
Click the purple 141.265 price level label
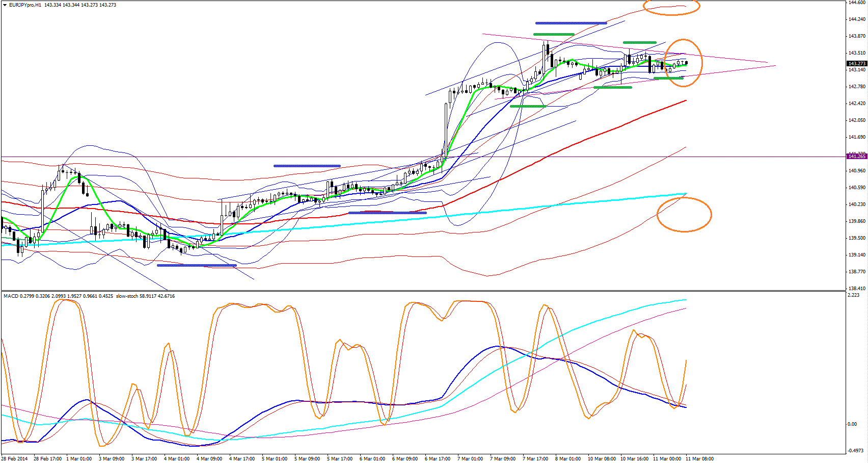tap(856, 157)
